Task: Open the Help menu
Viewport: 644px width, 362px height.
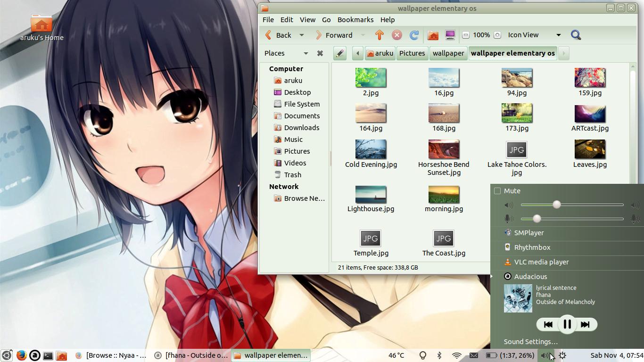Action: pos(388,20)
